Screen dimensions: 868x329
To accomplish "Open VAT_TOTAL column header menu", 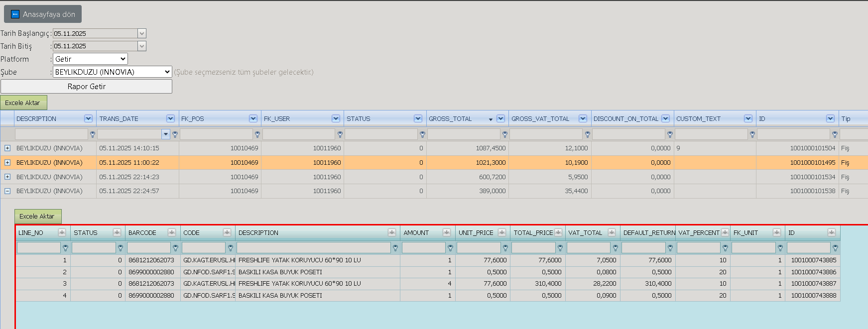I will pyautogui.click(x=612, y=232).
